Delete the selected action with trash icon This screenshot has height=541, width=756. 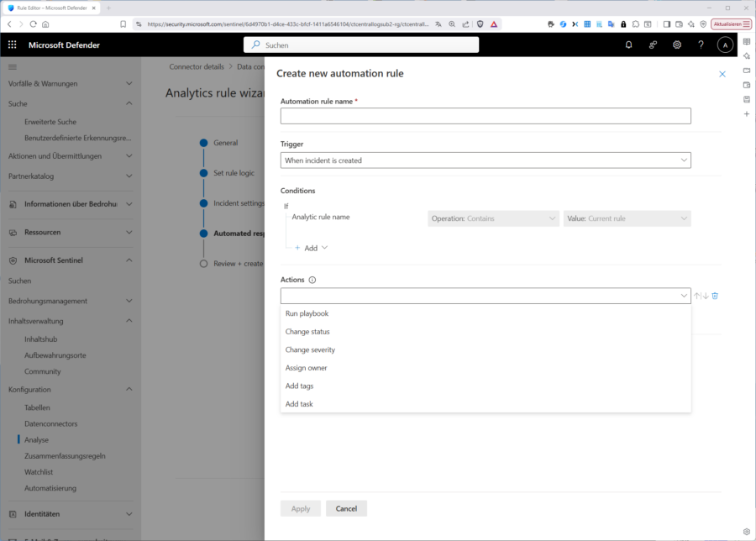715,295
